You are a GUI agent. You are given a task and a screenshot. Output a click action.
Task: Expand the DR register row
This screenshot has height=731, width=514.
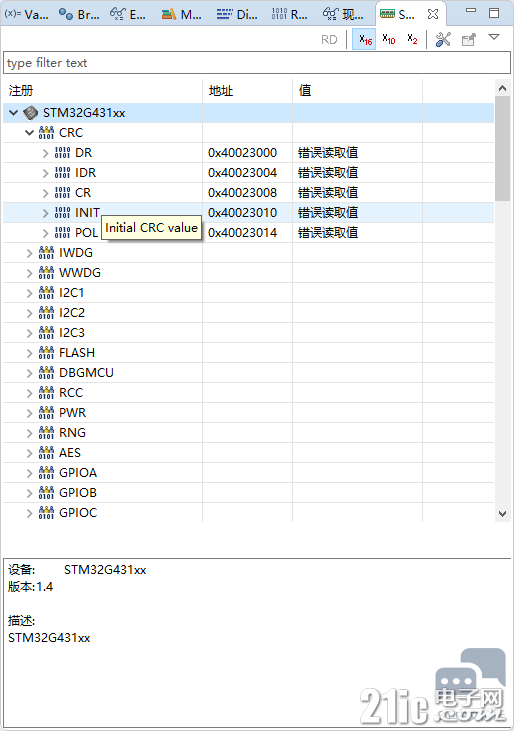[45, 153]
